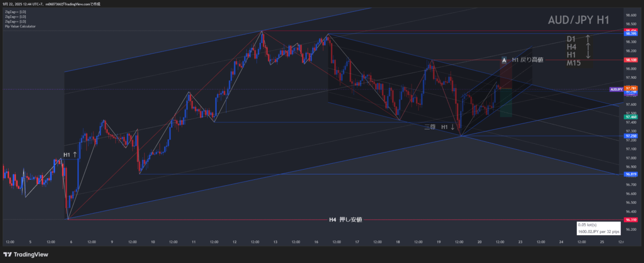This screenshot has height=263, width=644.
Task: Click the up arrow next to D1
Action: tap(588, 39)
